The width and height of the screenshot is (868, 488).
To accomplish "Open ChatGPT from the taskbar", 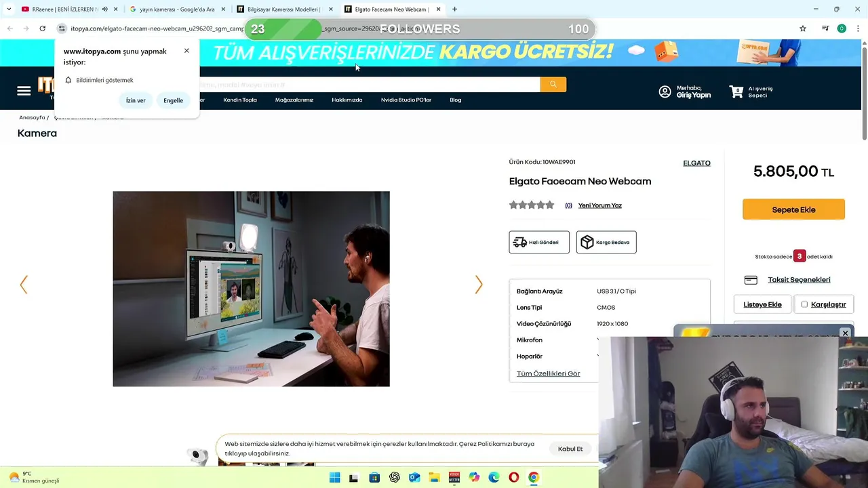I will point(395,478).
